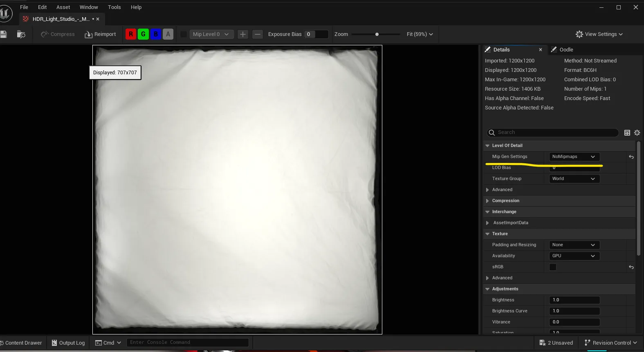Click the Oodle tab pencil icon
Screen dimensions: 644x352
[554, 50]
